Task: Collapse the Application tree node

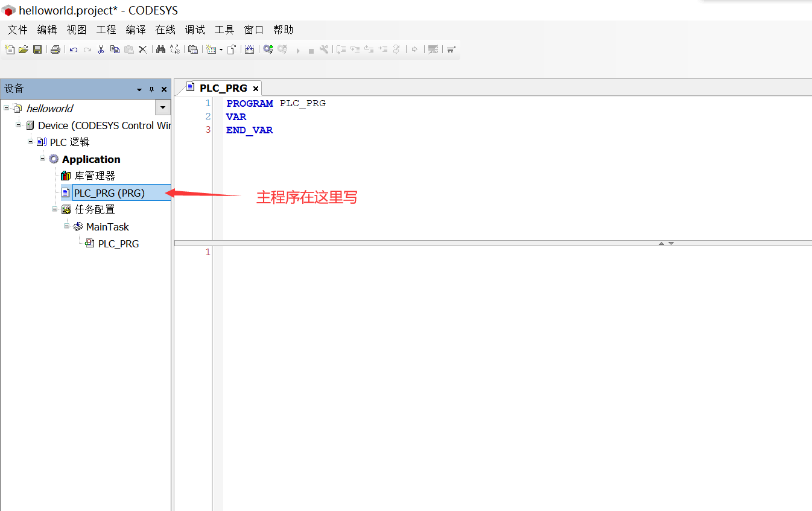Action: coord(42,159)
